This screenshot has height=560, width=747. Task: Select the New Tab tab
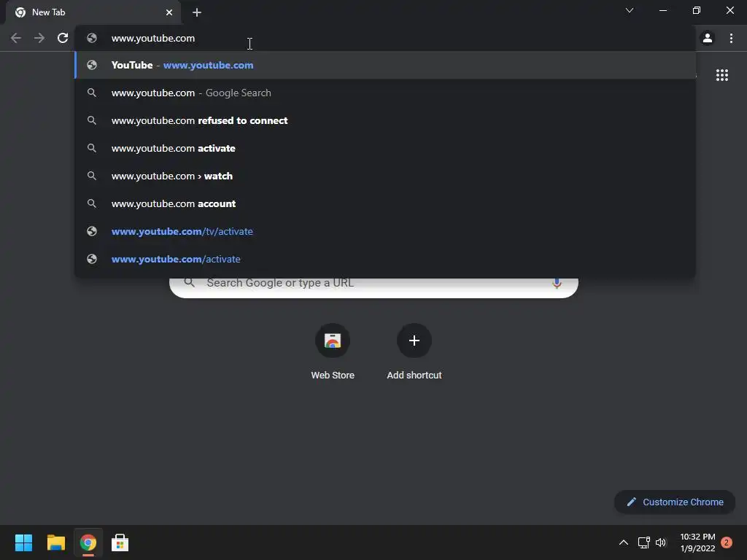[x=93, y=12]
